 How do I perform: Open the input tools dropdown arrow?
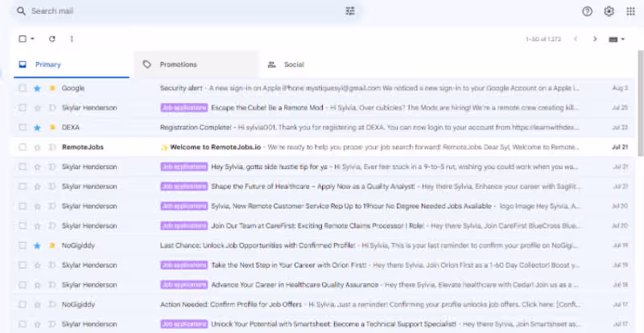point(622,39)
